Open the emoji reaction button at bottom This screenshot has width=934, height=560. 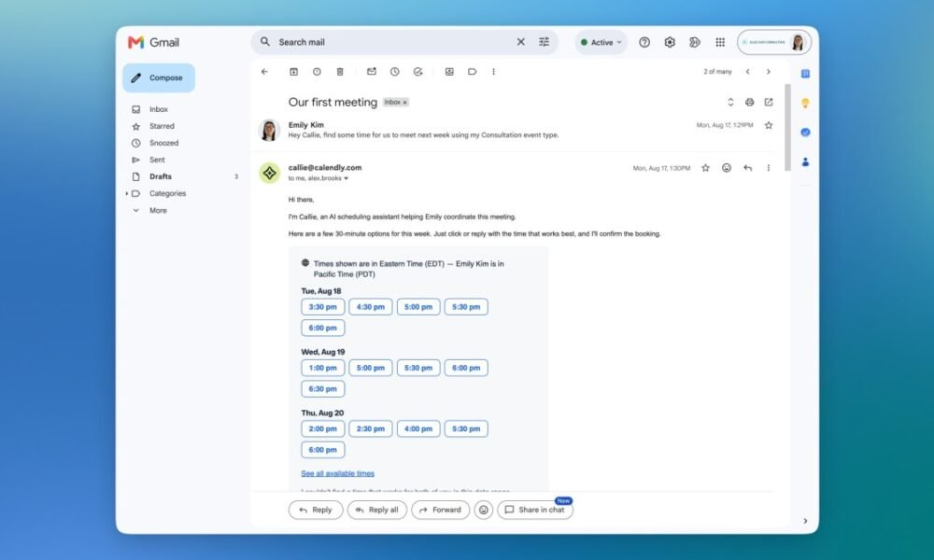tap(484, 510)
